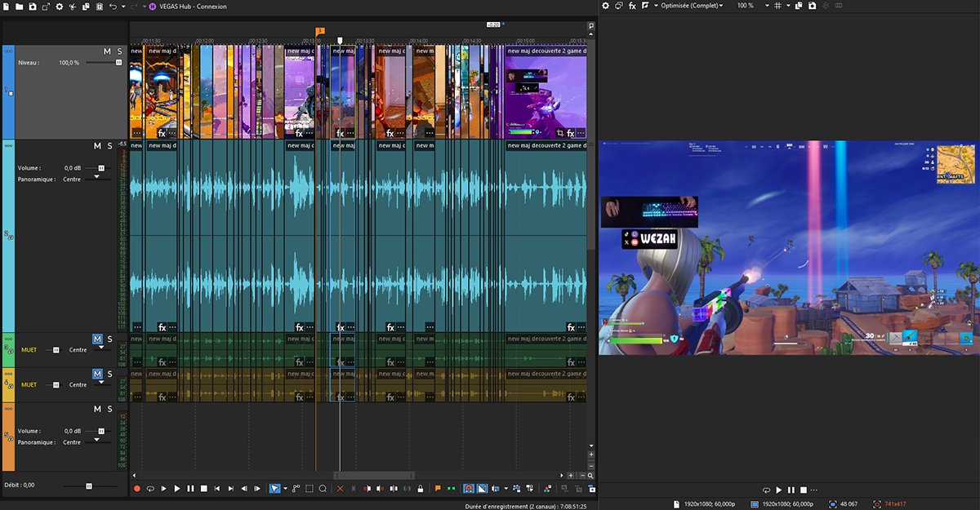
Task: Create a new project via new file icon
Action: point(6,6)
